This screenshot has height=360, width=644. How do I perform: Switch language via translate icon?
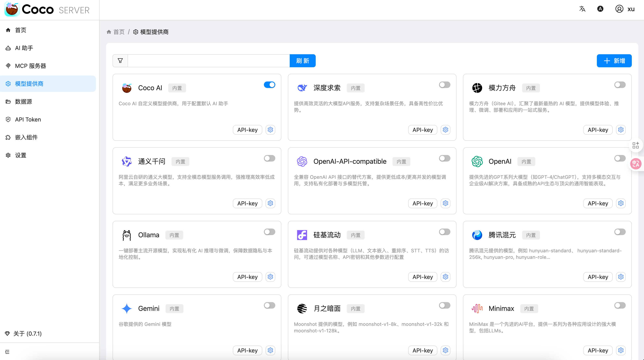click(582, 9)
